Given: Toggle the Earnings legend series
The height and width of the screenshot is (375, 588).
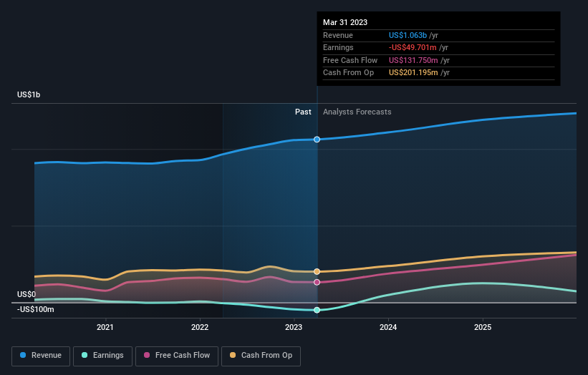Looking at the screenshot, I should [102, 356].
